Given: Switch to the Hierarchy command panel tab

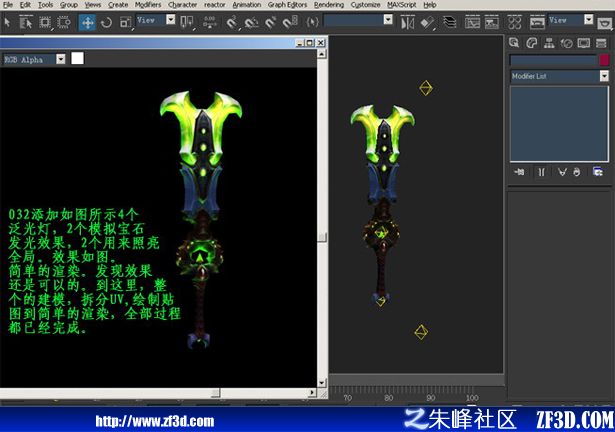Looking at the screenshot, I should (x=549, y=43).
